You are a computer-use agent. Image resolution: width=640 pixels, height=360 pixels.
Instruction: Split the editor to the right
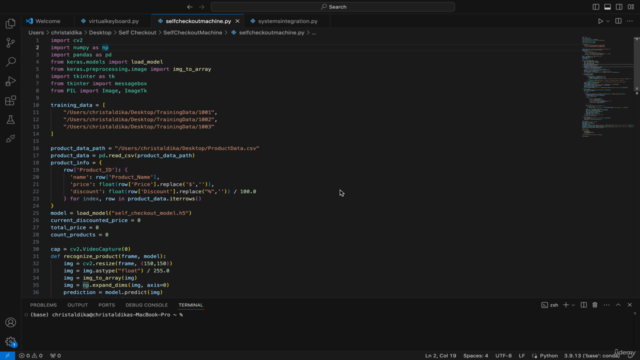click(618, 21)
